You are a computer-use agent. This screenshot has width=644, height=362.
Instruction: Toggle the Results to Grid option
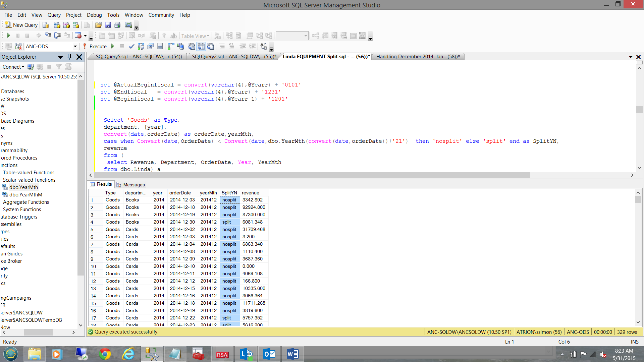click(x=201, y=46)
